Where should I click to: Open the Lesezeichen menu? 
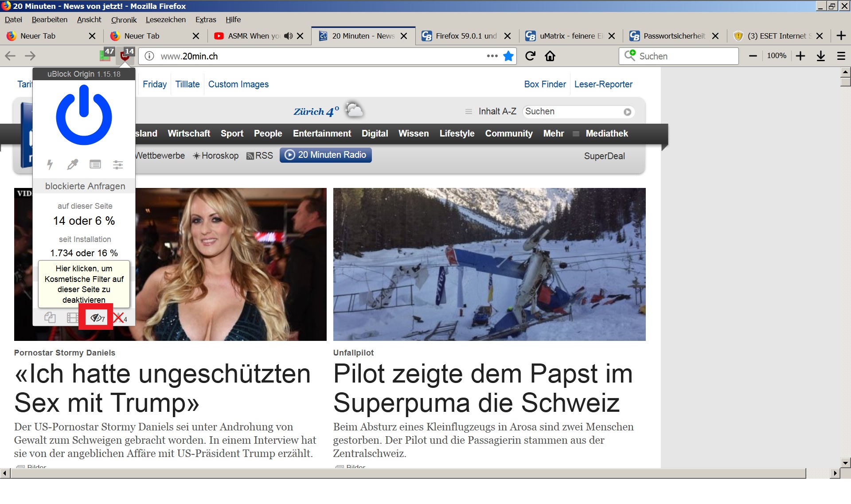[165, 20]
